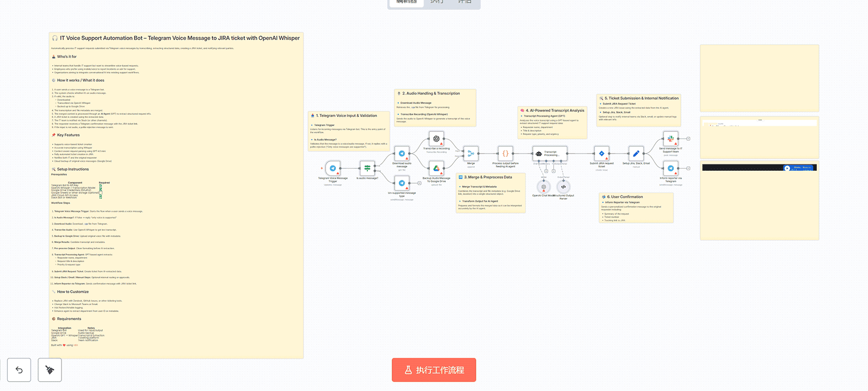
Task: Play the embedded video thumbnail
Action: (787, 168)
